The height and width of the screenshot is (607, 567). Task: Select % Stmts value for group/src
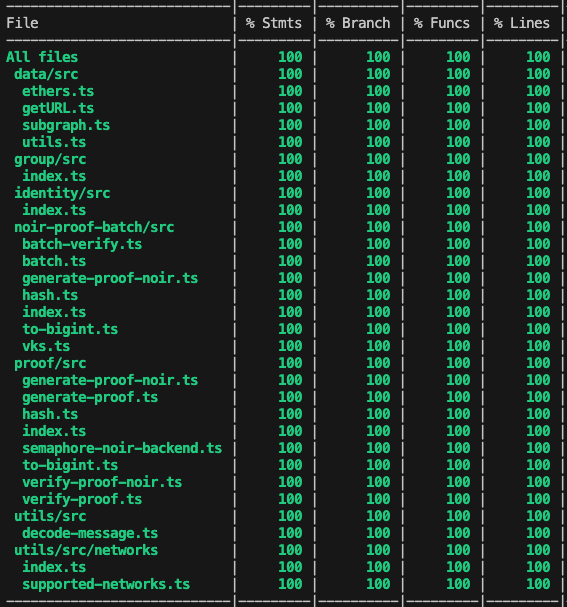click(x=290, y=159)
